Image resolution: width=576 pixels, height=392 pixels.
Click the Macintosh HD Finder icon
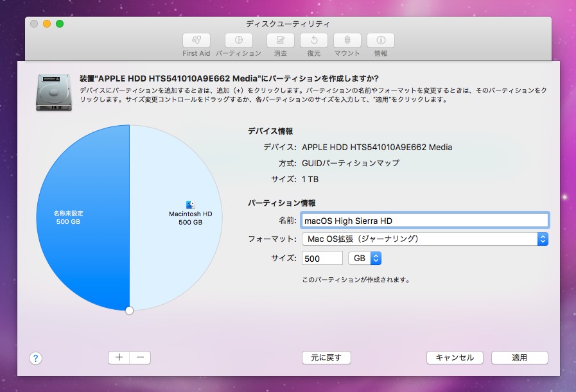190,205
